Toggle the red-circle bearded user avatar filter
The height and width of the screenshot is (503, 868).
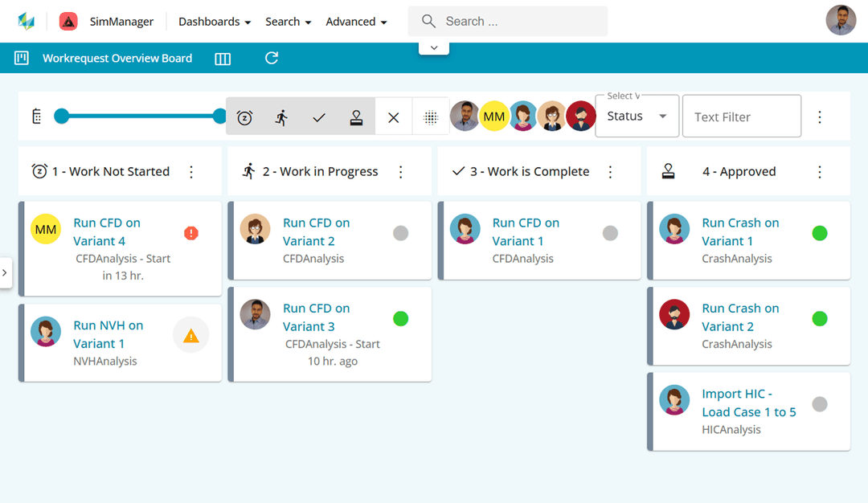point(581,116)
